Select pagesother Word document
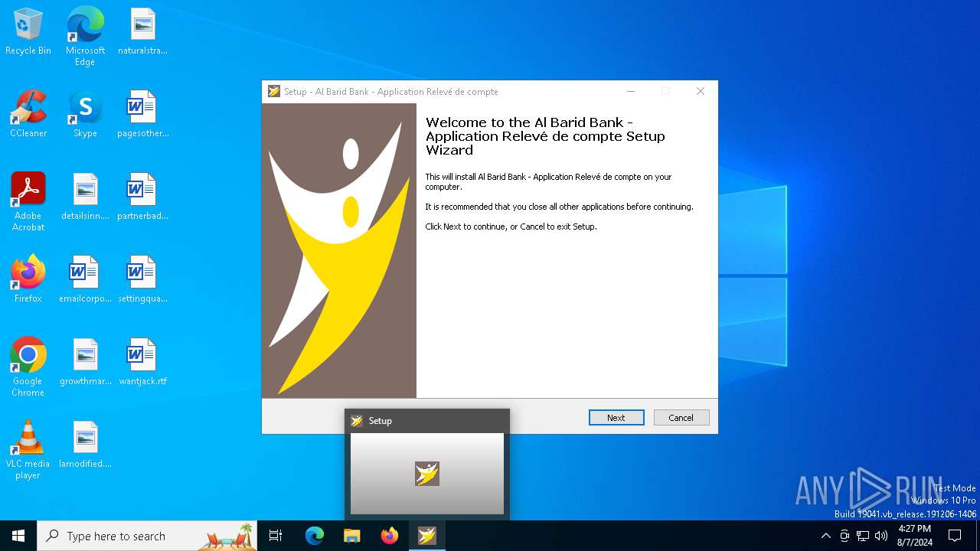Image resolution: width=980 pixels, height=551 pixels. coord(142,115)
